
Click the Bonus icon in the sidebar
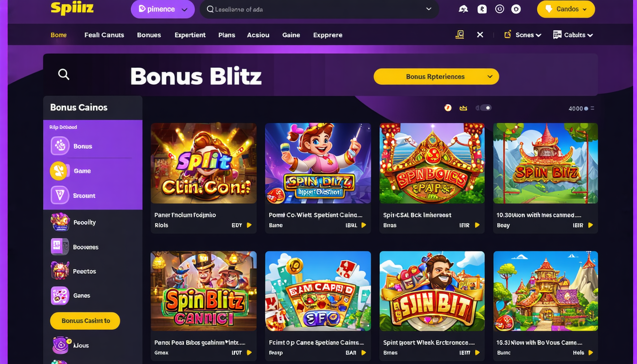pyautogui.click(x=60, y=146)
